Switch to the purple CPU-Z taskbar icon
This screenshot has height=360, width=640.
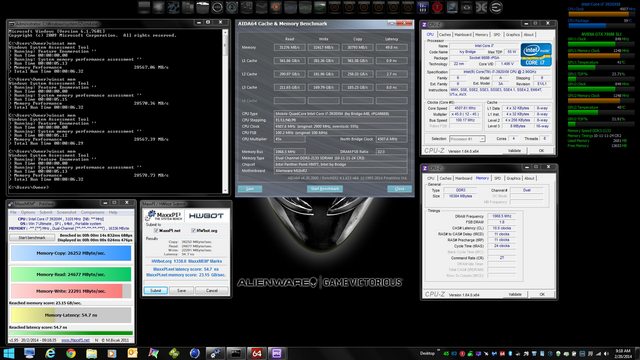click(277, 353)
